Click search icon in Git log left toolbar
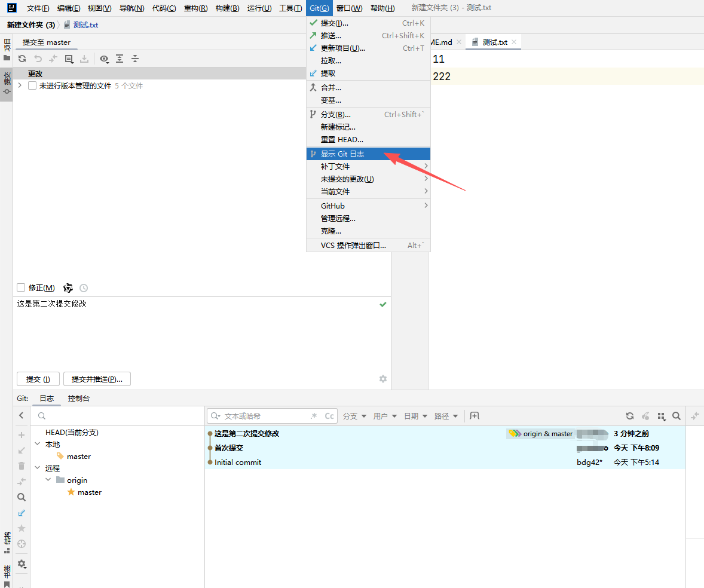 point(21,497)
